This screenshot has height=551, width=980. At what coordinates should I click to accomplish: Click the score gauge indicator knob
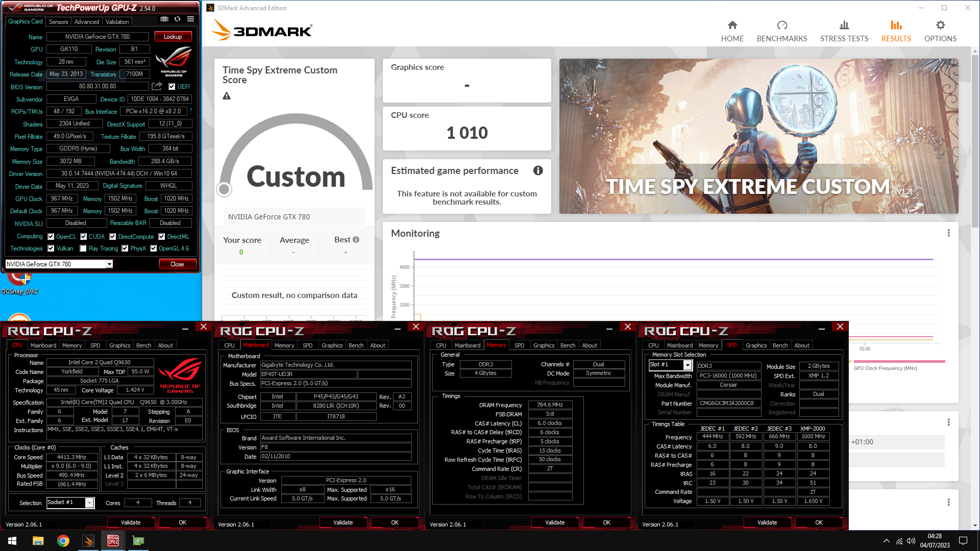coord(224,189)
